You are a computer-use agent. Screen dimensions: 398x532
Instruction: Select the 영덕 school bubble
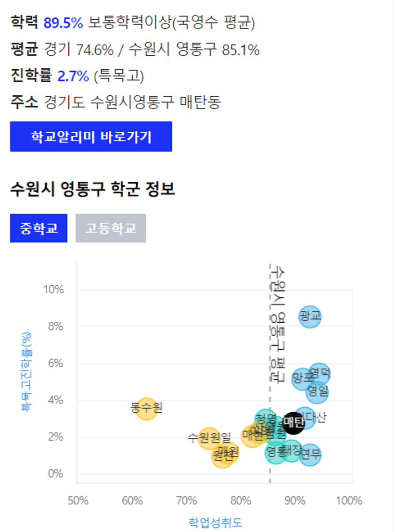[x=320, y=374]
